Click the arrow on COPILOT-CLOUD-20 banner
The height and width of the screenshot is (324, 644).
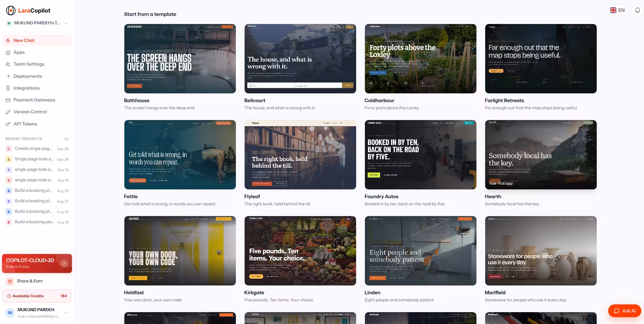(x=64, y=263)
